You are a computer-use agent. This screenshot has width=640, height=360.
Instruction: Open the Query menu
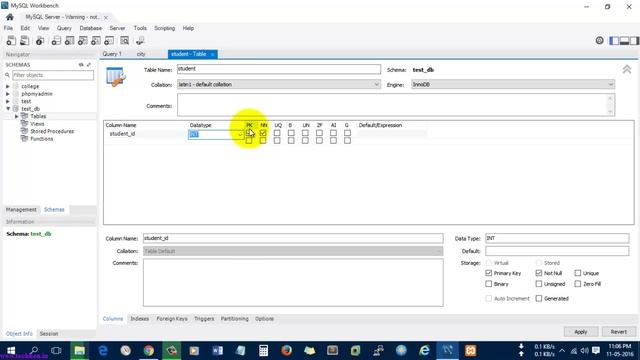[64, 28]
